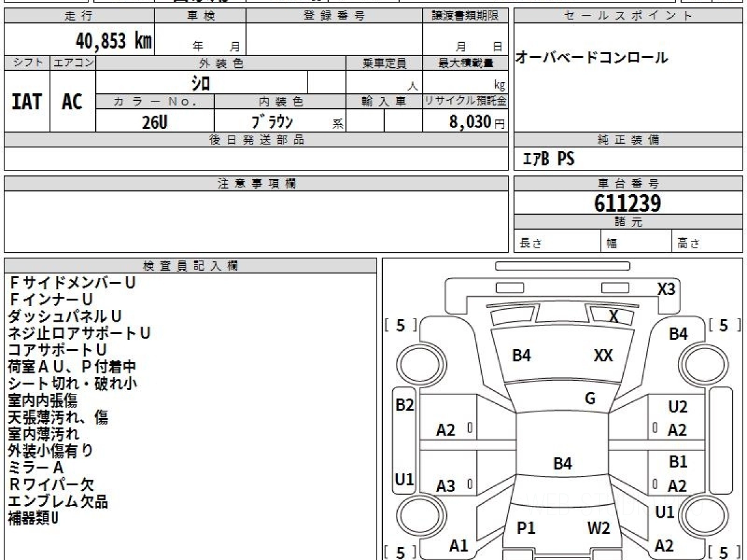Select the 外装小傷有り note line
This screenshot has width=747, height=560.
[50, 451]
